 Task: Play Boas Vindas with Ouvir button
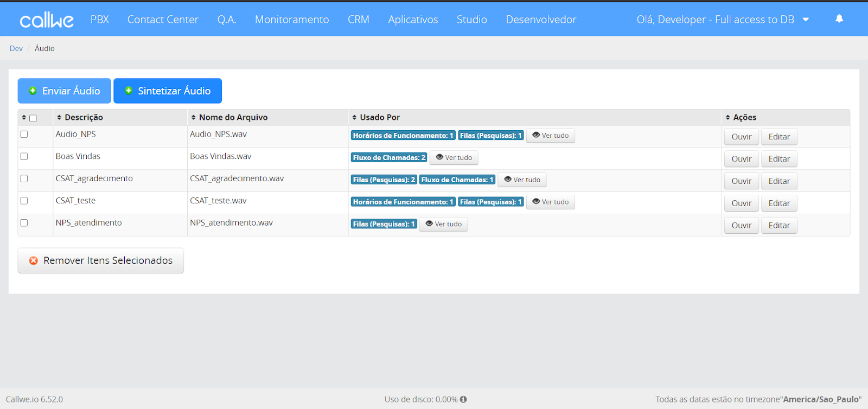[742, 159]
